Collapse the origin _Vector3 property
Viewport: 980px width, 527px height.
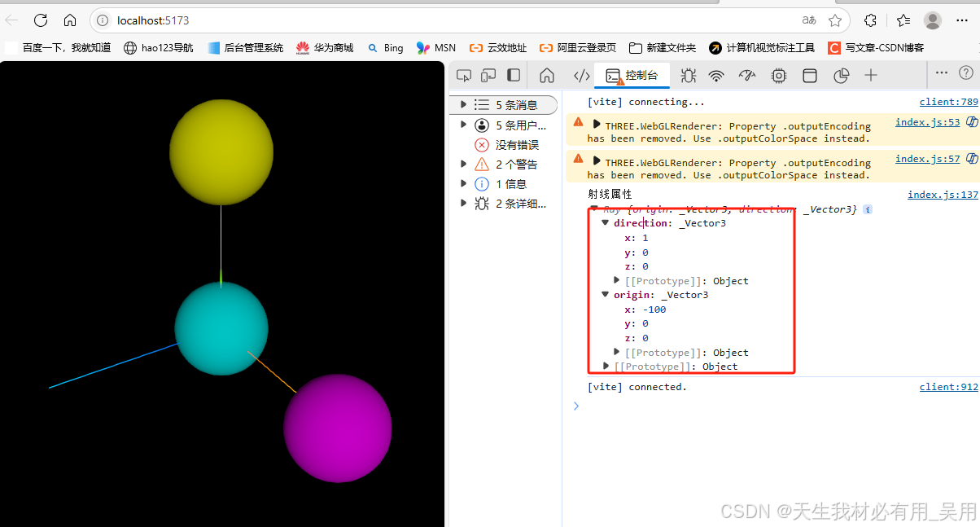click(x=606, y=294)
